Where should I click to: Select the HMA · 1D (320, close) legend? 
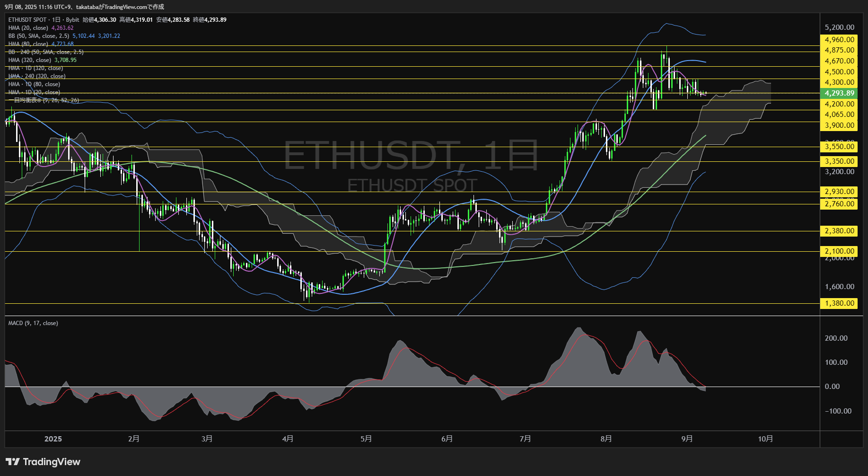tap(35, 68)
